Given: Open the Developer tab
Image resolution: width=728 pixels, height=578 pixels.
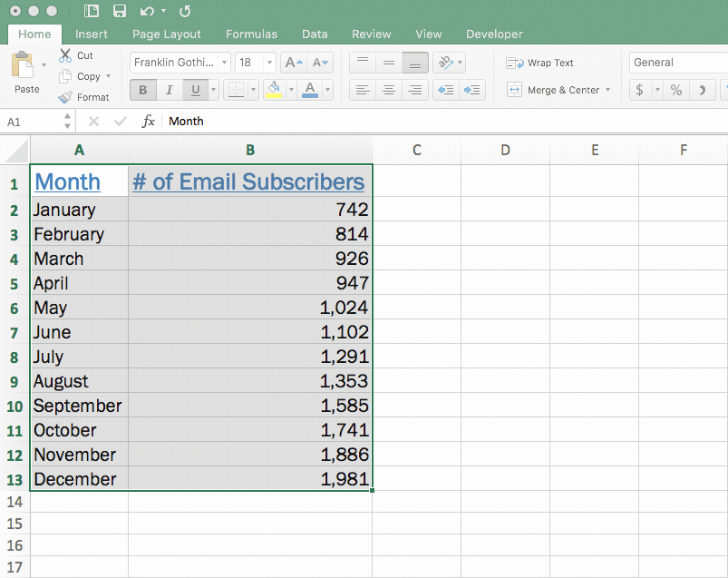Looking at the screenshot, I should [494, 34].
